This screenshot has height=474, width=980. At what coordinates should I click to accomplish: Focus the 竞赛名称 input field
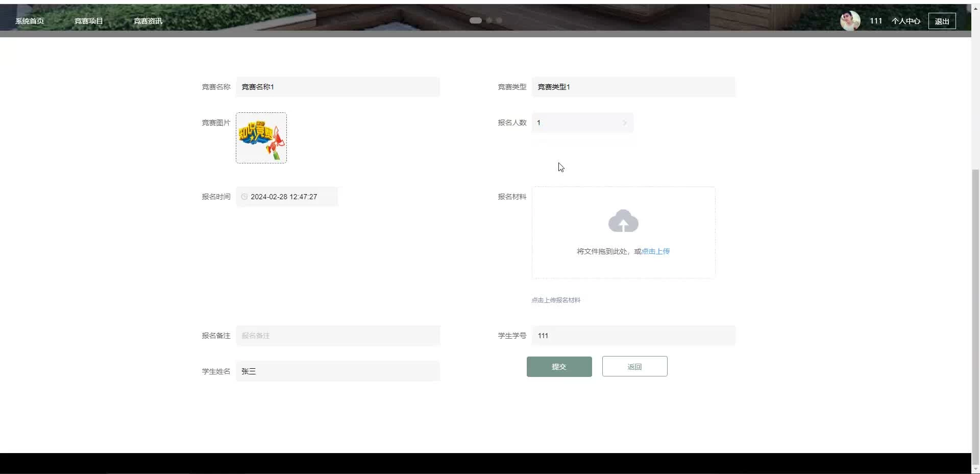(338, 87)
